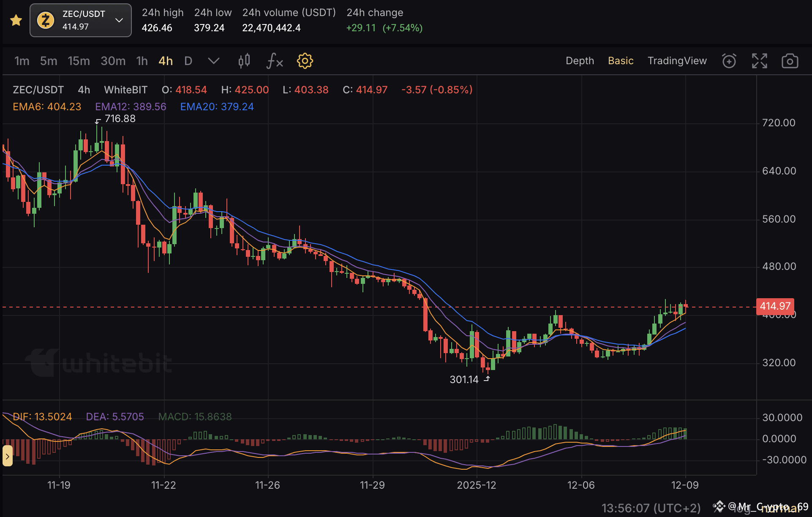The image size is (812, 517).
Task: Expand the more timeframes chevron
Action: [214, 61]
